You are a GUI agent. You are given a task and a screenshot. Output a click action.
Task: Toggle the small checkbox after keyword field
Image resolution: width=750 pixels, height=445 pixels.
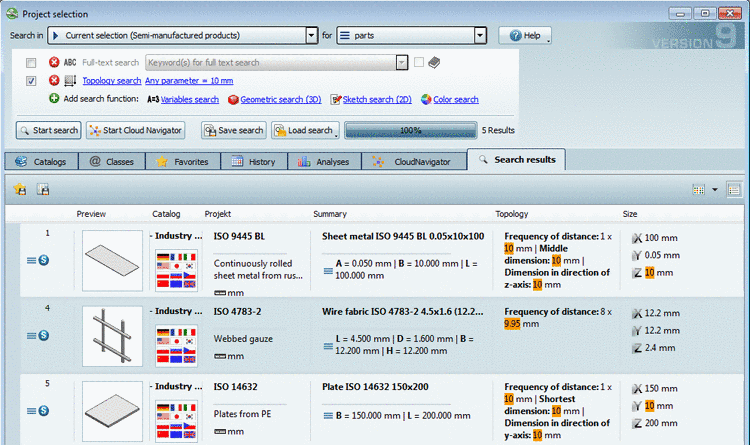click(x=419, y=62)
